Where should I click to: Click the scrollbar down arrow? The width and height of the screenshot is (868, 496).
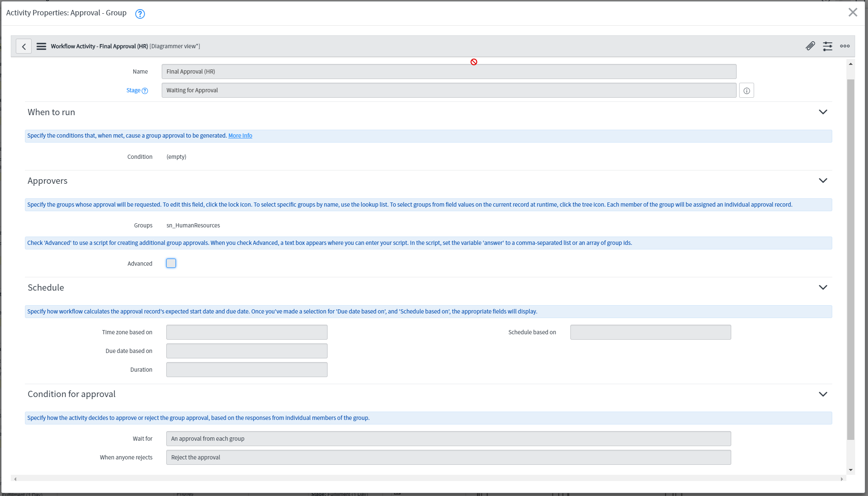pyautogui.click(x=851, y=470)
